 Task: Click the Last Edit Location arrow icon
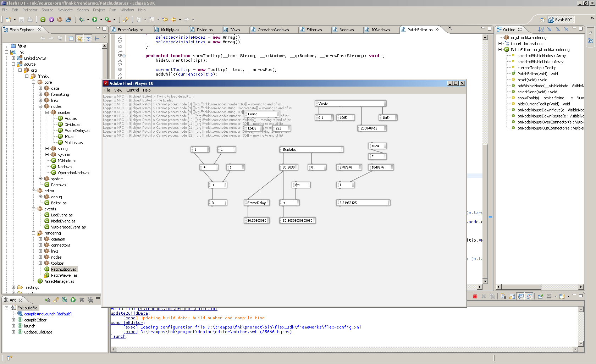165,20
